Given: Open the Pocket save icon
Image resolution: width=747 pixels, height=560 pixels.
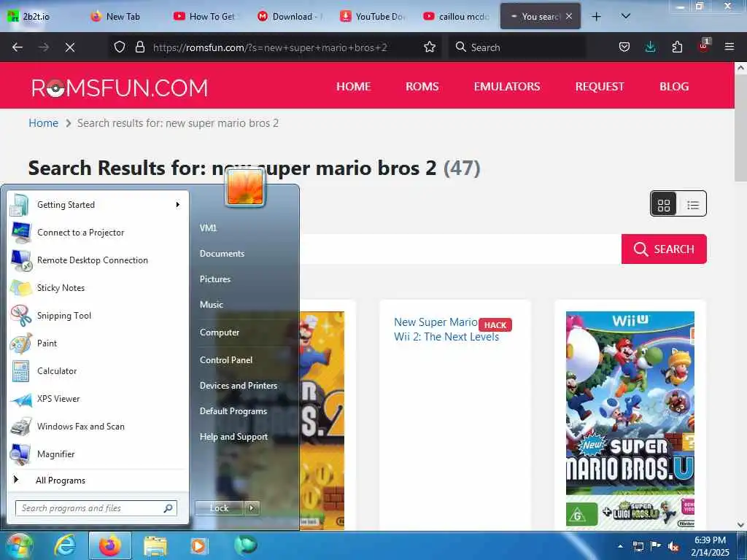Looking at the screenshot, I should (x=624, y=47).
